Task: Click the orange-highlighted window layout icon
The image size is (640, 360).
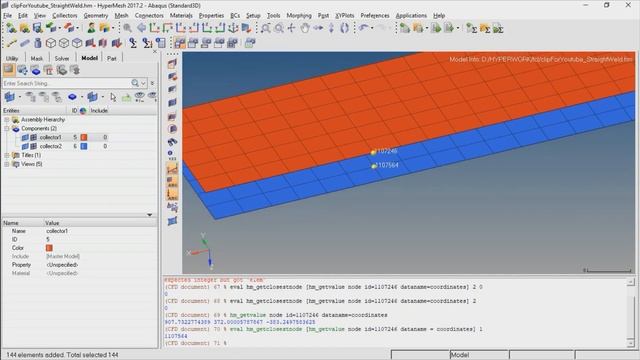Action: [x=180, y=42]
